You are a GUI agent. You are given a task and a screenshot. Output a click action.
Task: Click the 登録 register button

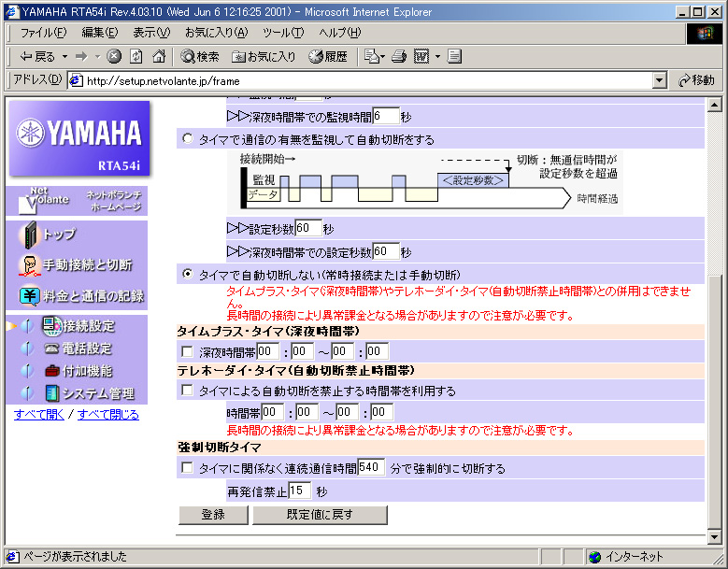pyautogui.click(x=213, y=515)
